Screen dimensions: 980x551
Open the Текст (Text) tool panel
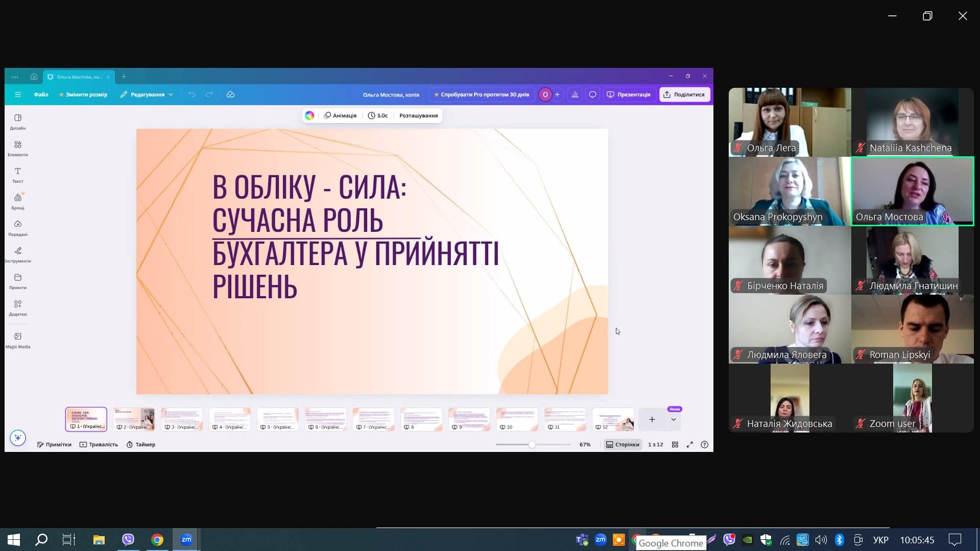(x=18, y=175)
